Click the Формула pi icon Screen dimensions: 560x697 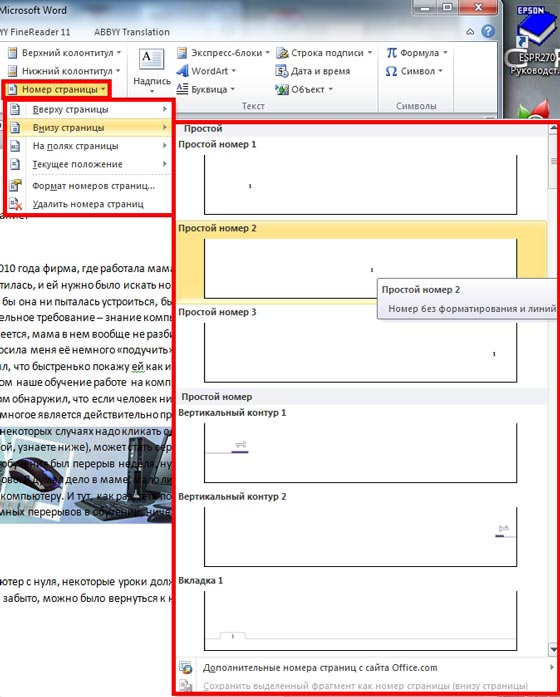pyautogui.click(x=392, y=53)
